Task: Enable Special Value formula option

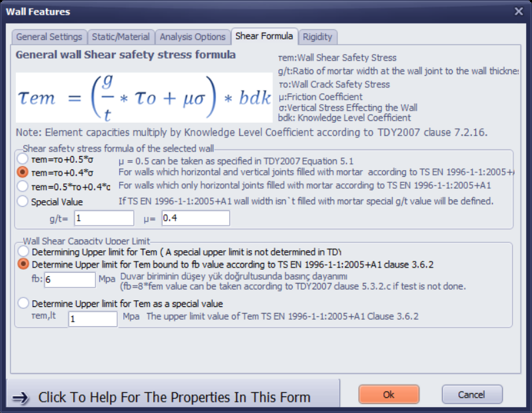Action: 23,200
